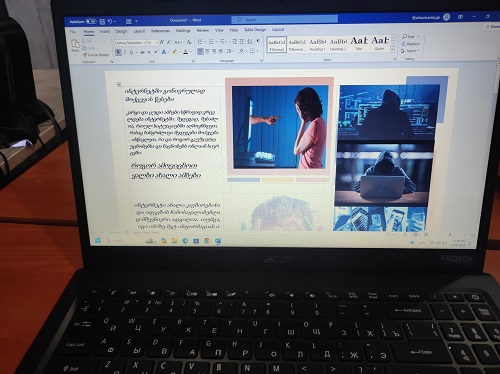The image size is (500, 374).
Task: Click the text highlight color icon
Action: (x=175, y=52)
